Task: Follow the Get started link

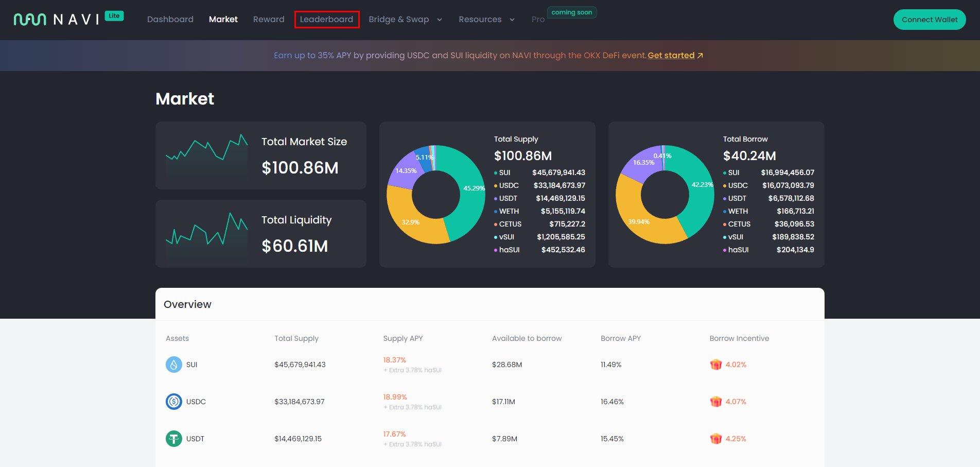Action: [x=671, y=56]
